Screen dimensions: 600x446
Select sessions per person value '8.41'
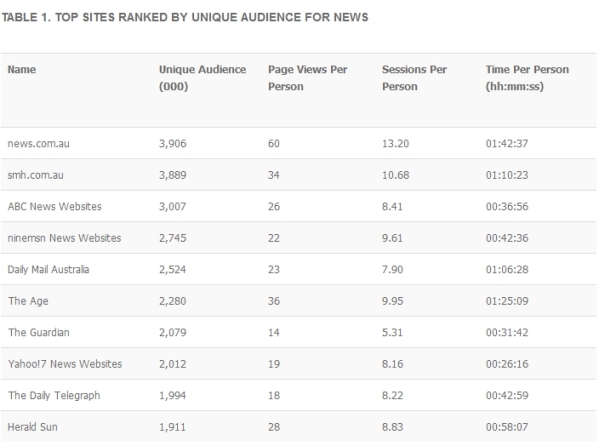point(392,207)
